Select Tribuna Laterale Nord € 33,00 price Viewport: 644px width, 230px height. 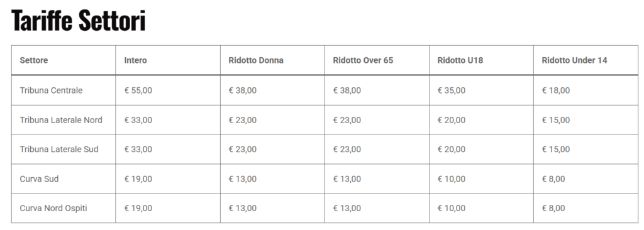pos(138,120)
